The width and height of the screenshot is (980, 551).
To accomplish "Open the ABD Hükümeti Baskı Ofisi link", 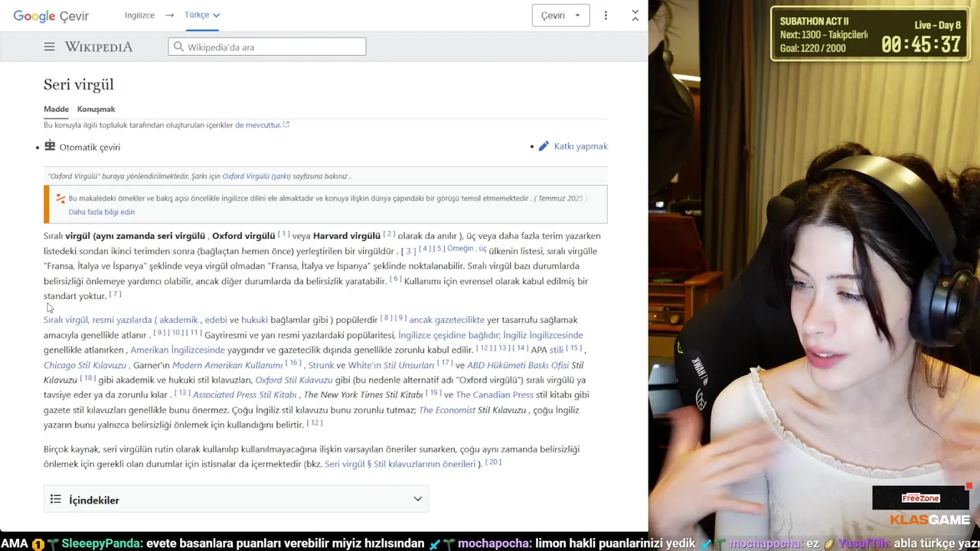I will tap(518, 365).
